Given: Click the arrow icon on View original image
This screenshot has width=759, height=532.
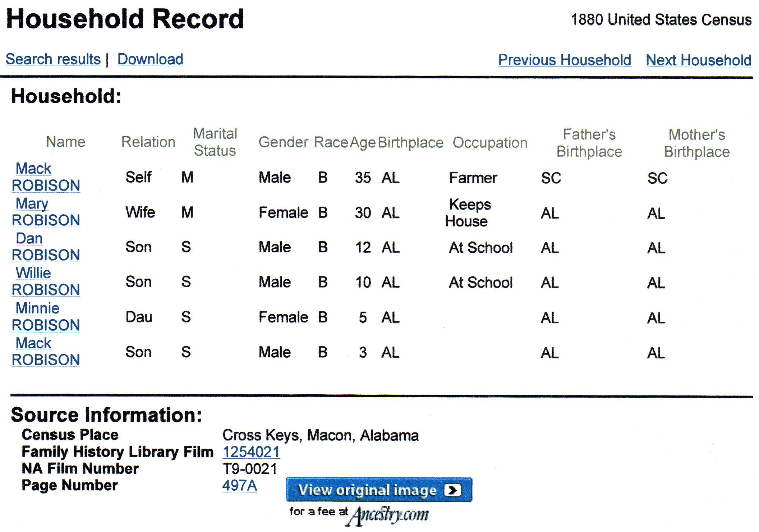Looking at the screenshot, I should 452,490.
